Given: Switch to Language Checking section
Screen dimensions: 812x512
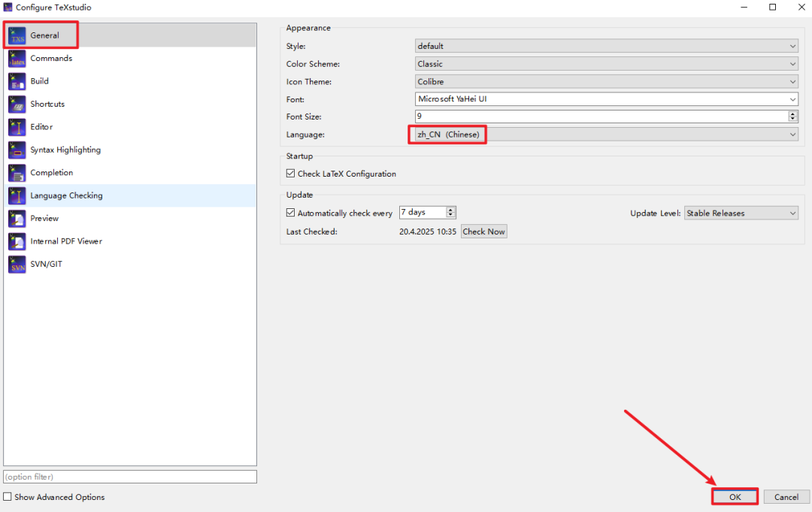Looking at the screenshot, I should 66,195.
